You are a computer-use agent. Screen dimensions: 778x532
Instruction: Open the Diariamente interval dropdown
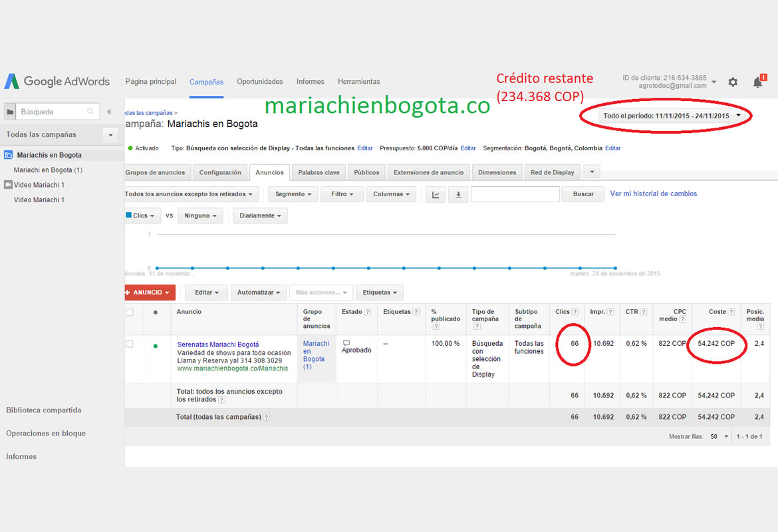coord(261,216)
